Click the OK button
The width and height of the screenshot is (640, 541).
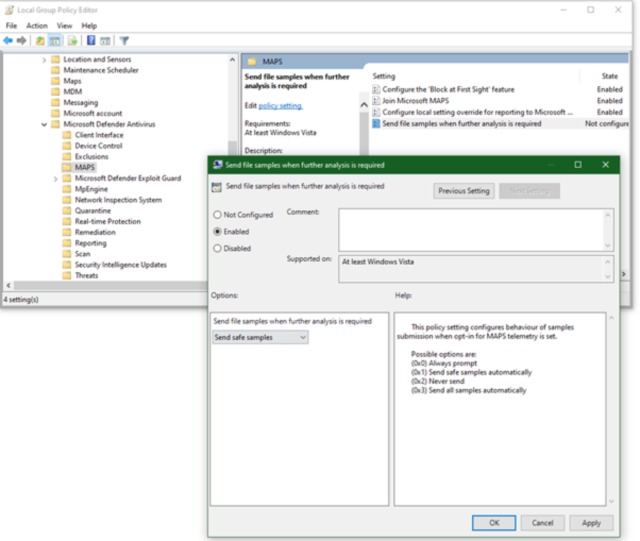494,523
